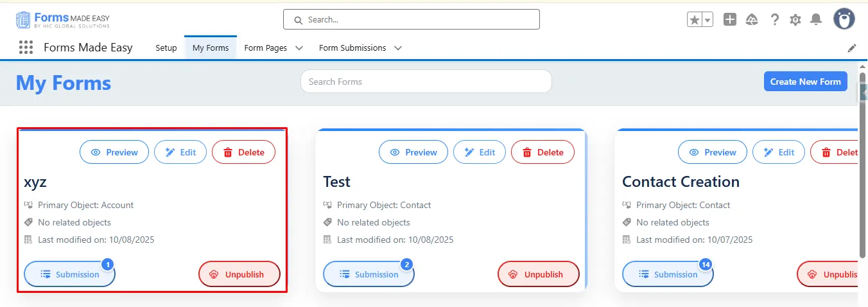This screenshot has height=307, width=868.
Task: Open the Favorites list dropdown arrow
Action: (708, 20)
